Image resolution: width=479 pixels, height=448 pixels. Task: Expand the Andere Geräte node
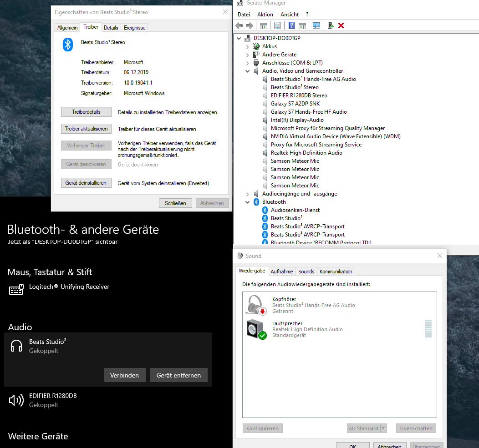tap(247, 55)
